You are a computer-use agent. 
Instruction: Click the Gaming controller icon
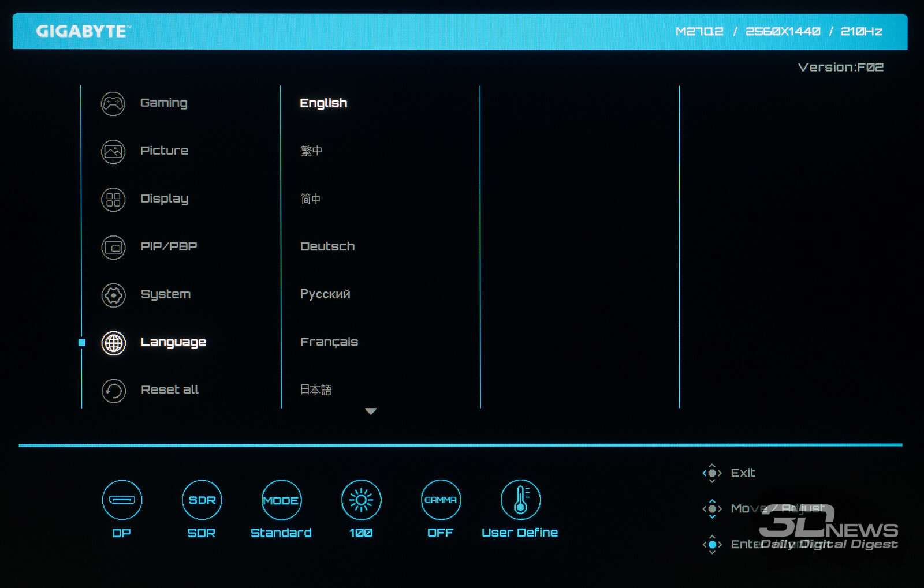(113, 104)
